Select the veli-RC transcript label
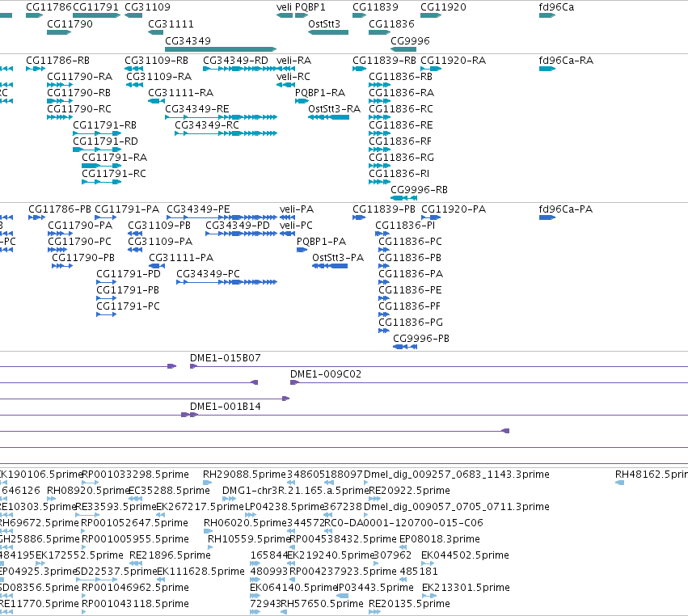Screen dimensions: 688x616 point(293,76)
